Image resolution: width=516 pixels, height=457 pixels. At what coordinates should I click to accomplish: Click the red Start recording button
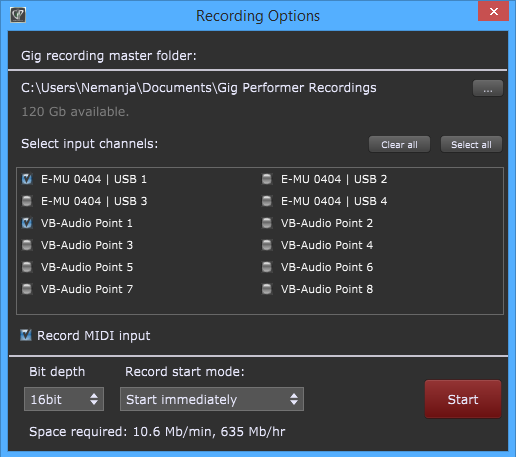pyautogui.click(x=463, y=399)
